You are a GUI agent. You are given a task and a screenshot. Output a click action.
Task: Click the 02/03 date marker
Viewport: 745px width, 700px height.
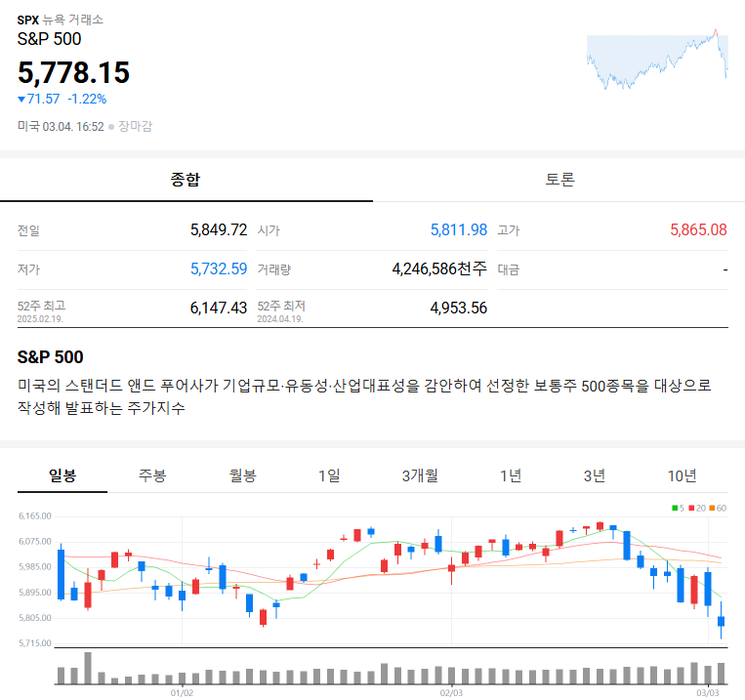pyautogui.click(x=451, y=693)
